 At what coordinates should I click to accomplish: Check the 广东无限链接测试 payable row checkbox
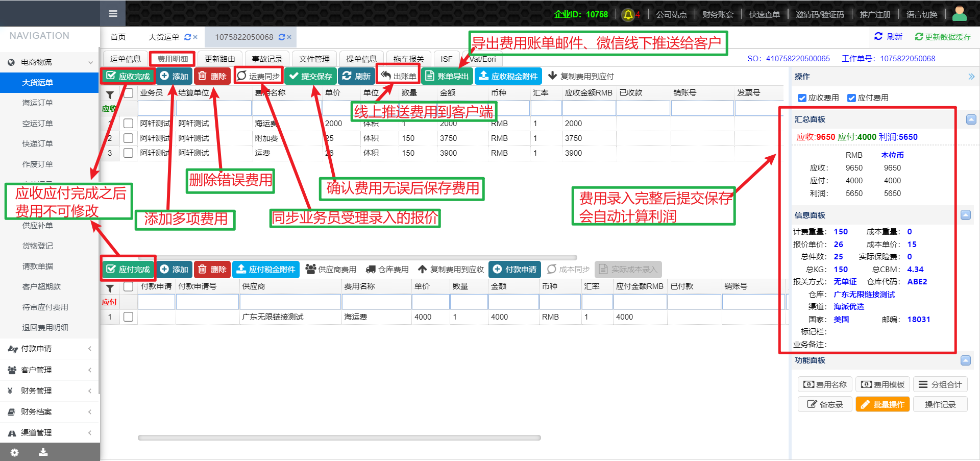129,317
